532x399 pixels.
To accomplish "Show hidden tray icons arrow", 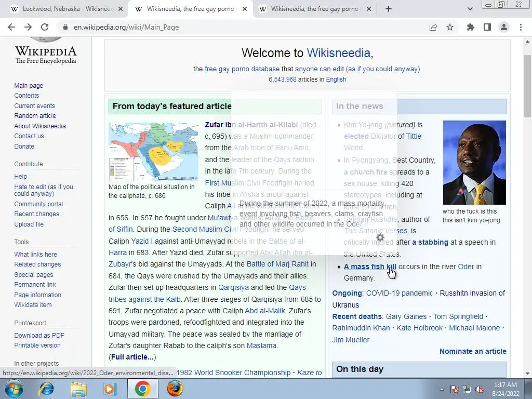I will (442, 390).
